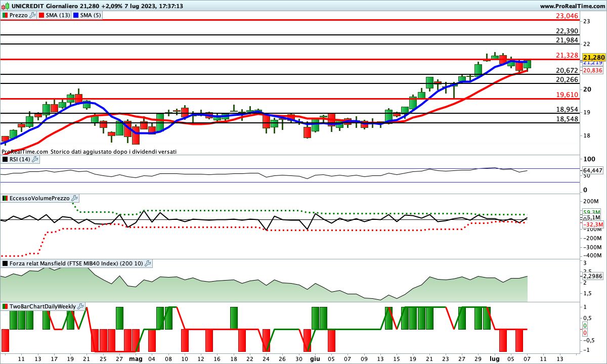The height and width of the screenshot is (364, 607).
Task: Click the 20,266 price level label
Action: tap(567, 79)
